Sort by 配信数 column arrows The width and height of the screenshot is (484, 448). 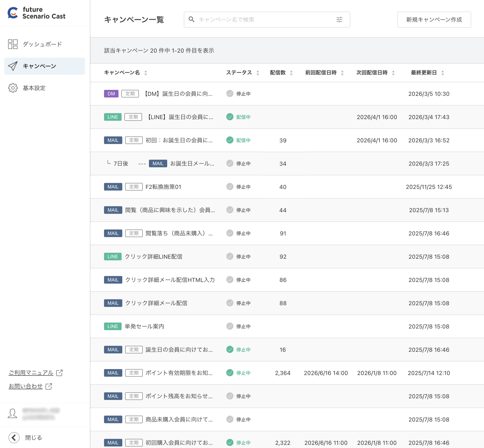[x=291, y=73]
